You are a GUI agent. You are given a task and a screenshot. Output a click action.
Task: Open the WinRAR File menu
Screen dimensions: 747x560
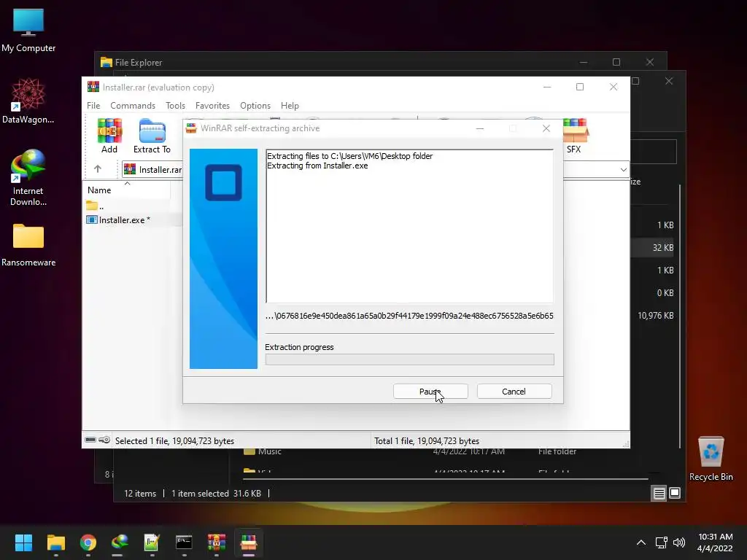click(x=93, y=105)
